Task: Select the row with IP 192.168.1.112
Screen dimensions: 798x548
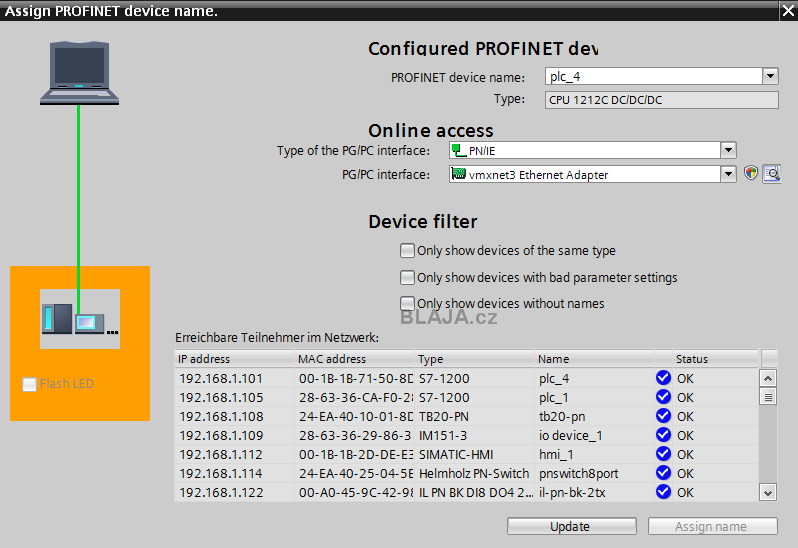Action: [x=467, y=454]
